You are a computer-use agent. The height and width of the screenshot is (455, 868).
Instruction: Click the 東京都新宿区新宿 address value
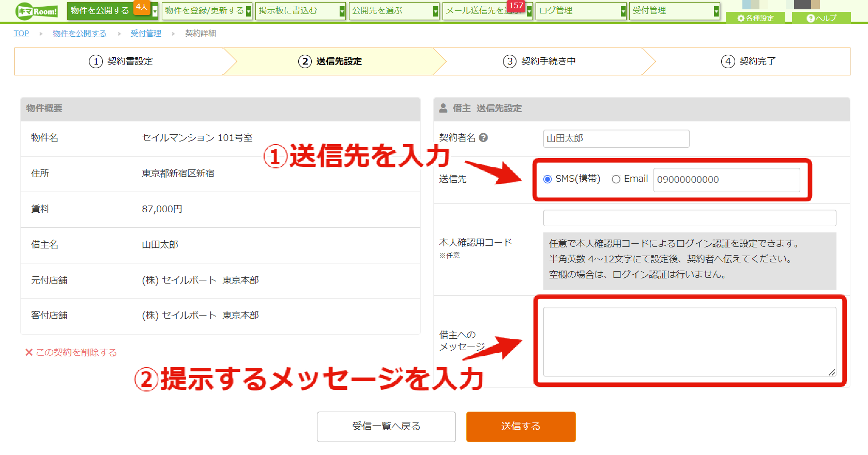178,174
